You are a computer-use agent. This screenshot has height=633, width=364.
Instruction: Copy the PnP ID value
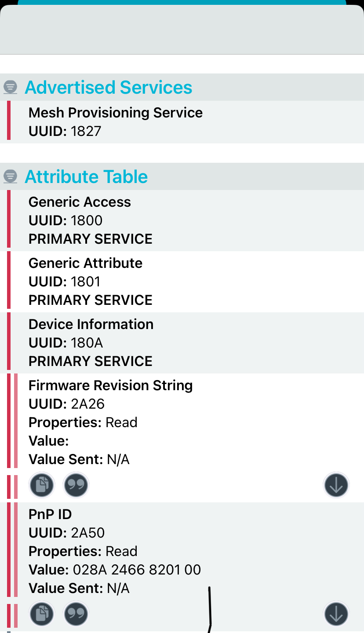tap(41, 614)
